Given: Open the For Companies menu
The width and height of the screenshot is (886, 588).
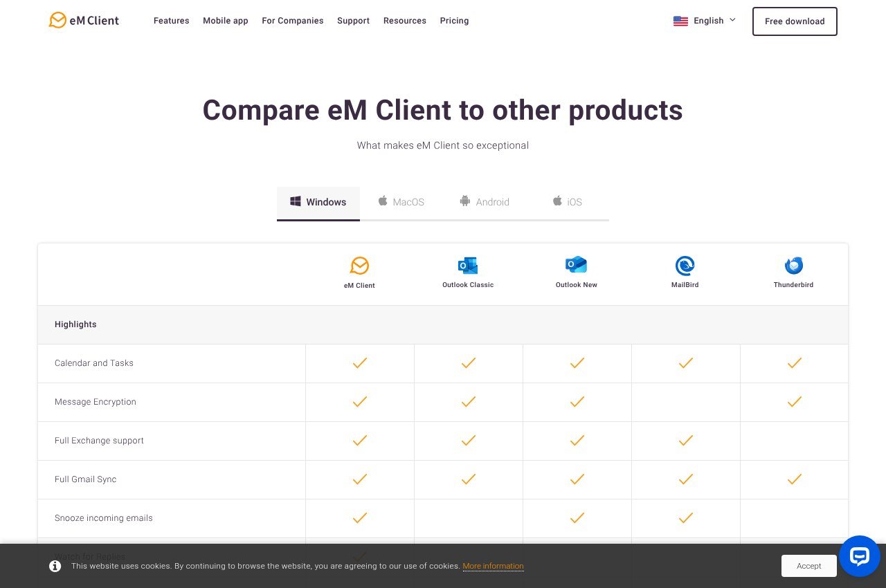Looking at the screenshot, I should pos(293,21).
